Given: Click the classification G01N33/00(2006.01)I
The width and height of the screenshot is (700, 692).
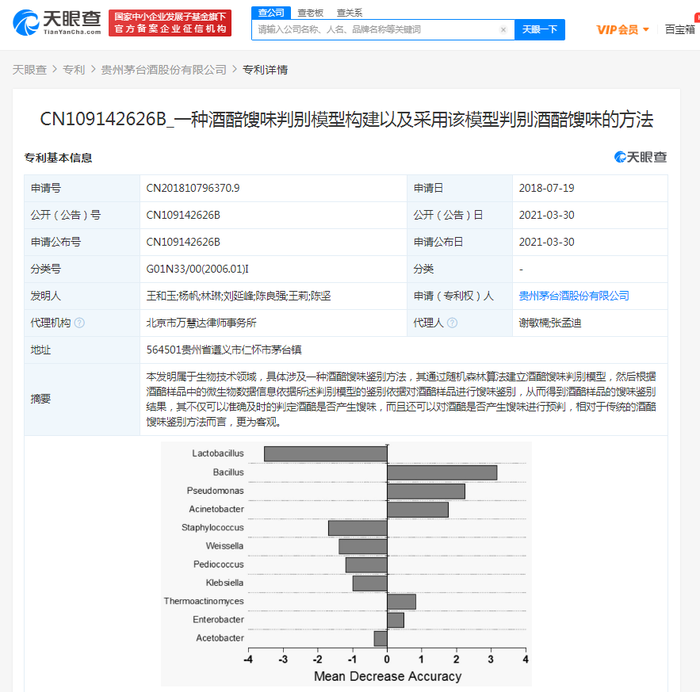Looking at the screenshot, I should (197, 269).
